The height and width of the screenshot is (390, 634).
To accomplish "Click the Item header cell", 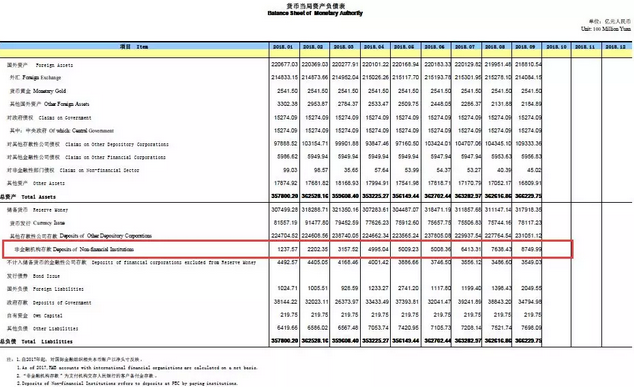I will 134,47.
